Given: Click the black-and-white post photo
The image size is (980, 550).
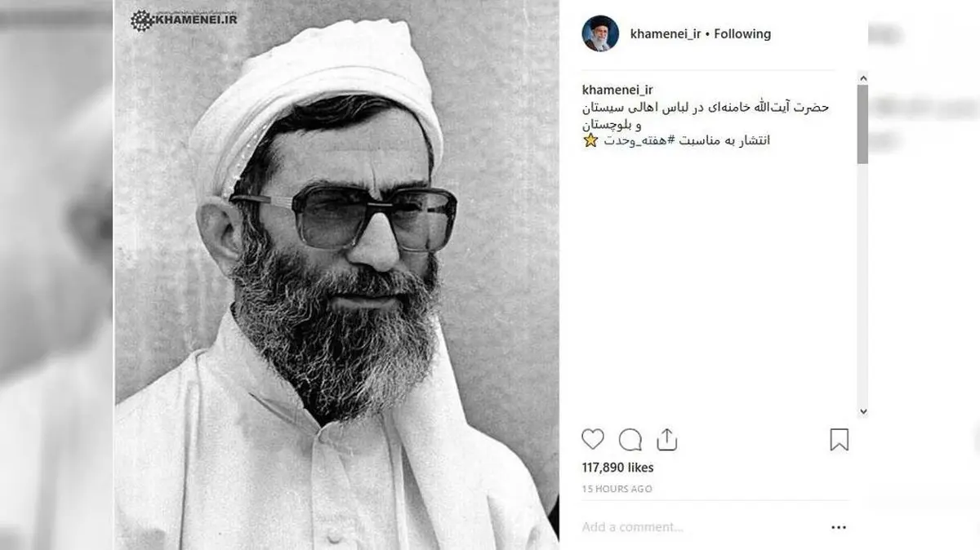Looking at the screenshot, I should (x=336, y=275).
